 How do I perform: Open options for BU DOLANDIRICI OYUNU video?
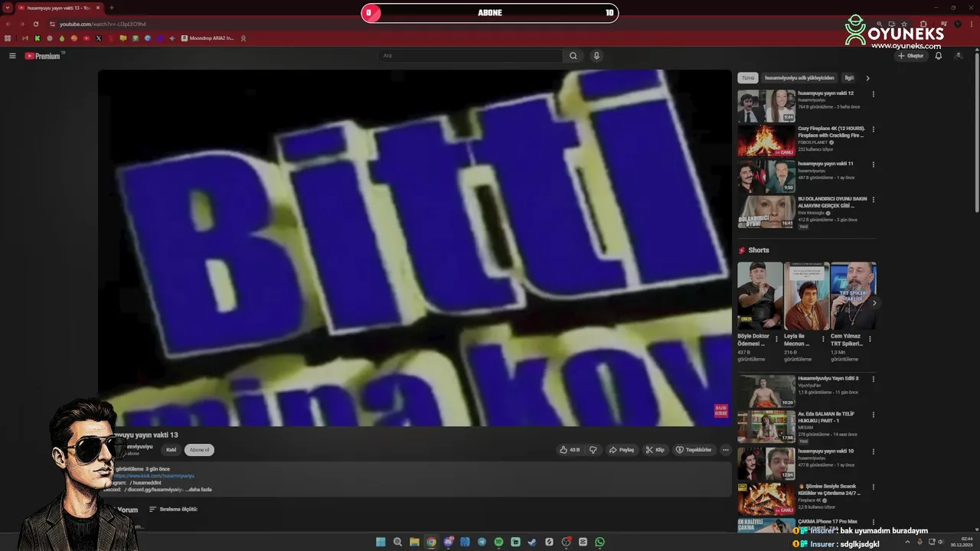click(x=873, y=201)
